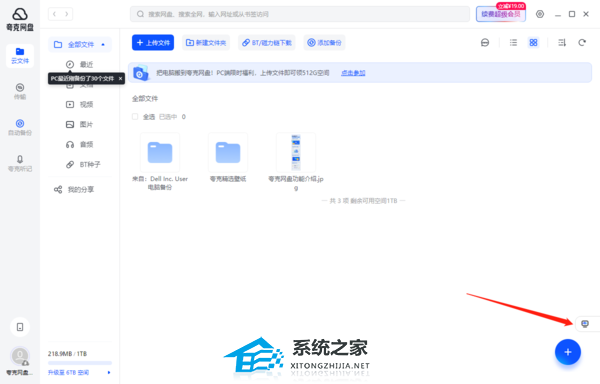Click the small floating assistant icon
600x384 pixels.
pos(585,324)
